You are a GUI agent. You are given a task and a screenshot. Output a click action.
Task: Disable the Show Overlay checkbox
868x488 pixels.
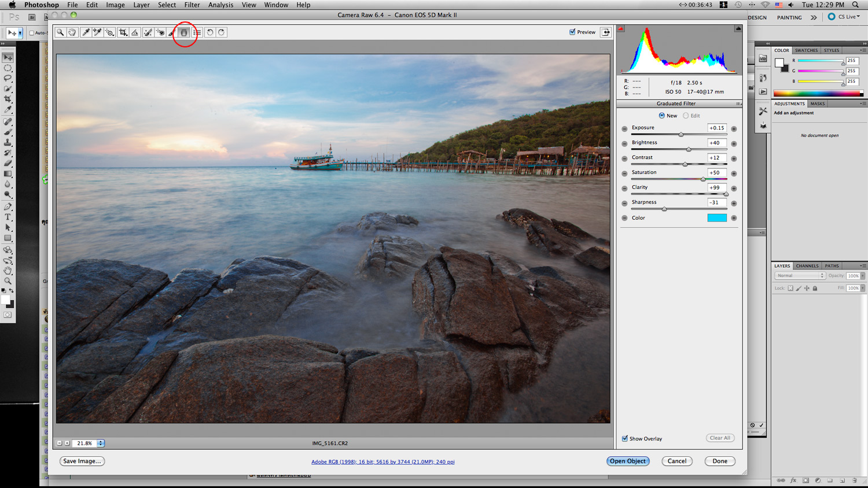pyautogui.click(x=625, y=438)
